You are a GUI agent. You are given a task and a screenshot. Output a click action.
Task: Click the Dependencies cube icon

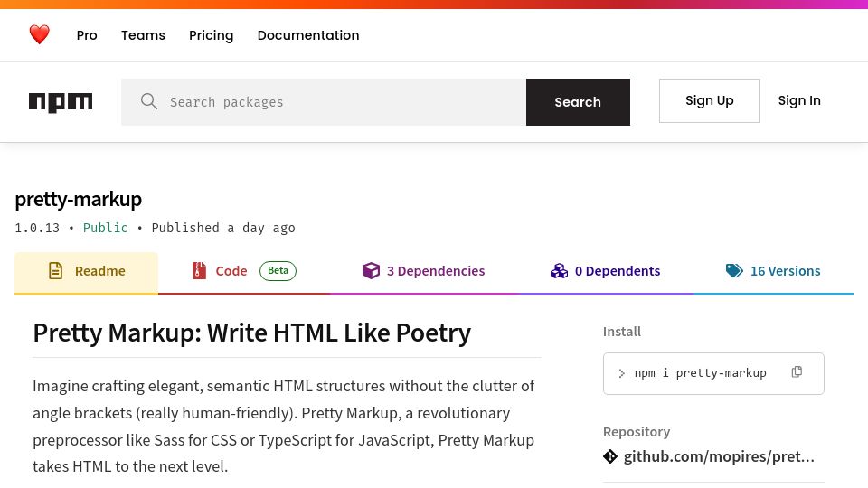click(371, 270)
